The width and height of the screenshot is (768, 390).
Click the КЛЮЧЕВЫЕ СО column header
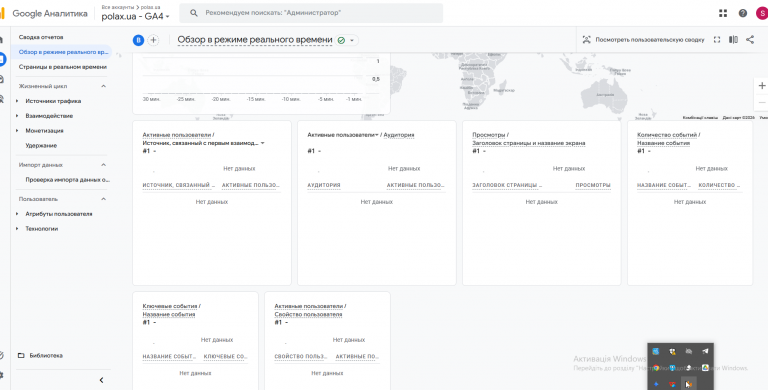pos(225,357)
